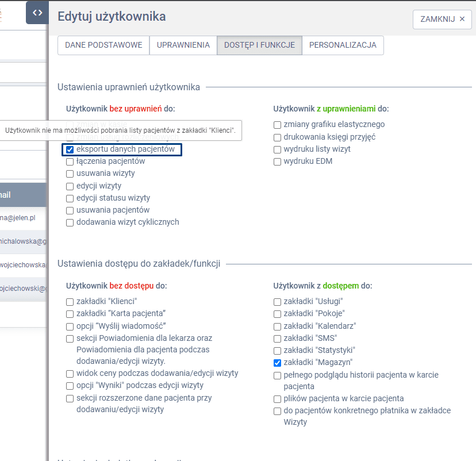Uncheck zakładki "Magazyn" access checkbox
The height and width of the screenshot is (461, 476).
tap(278, 363)
